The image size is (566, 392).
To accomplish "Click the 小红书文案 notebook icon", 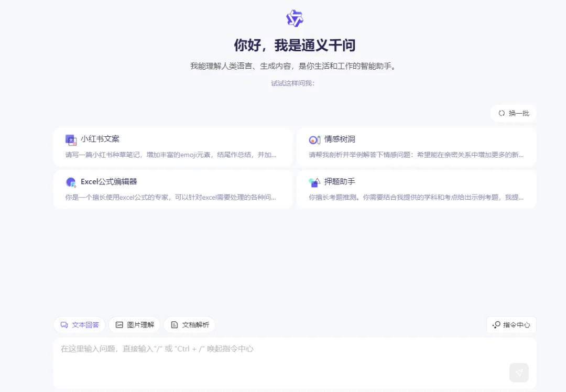I will point(71,139).
